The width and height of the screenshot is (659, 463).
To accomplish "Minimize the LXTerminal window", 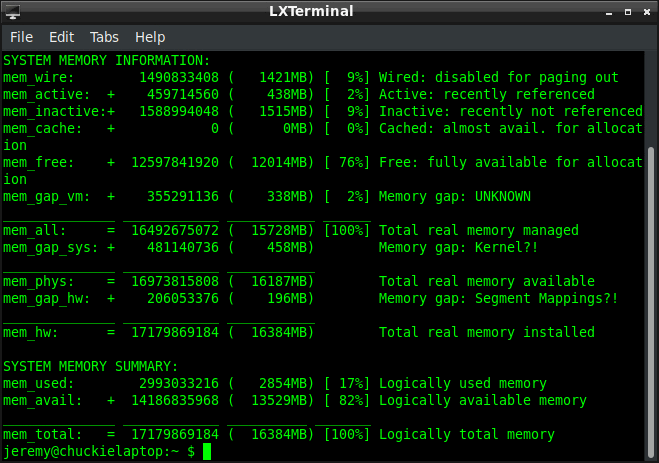I will point(609,12).
